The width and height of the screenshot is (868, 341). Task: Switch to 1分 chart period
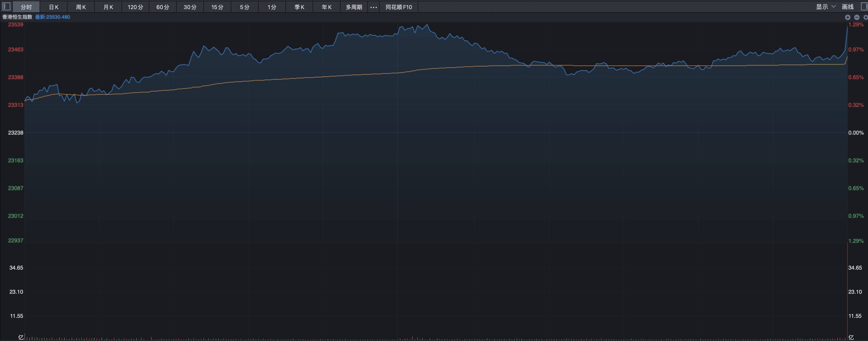pyautogui.click(x=272, y=7)
